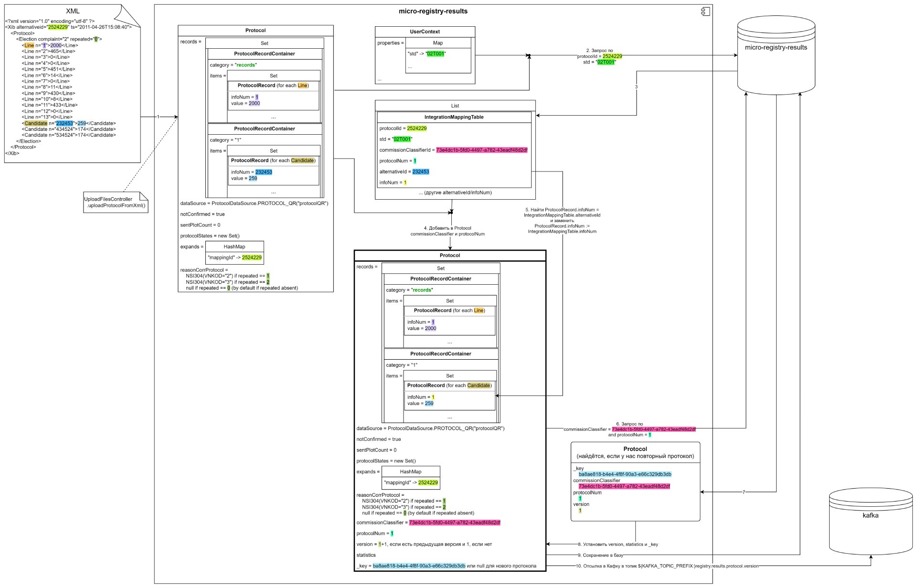Click the UML component icon in the frame header
This screenshot has height=588, width=917.
705,11
